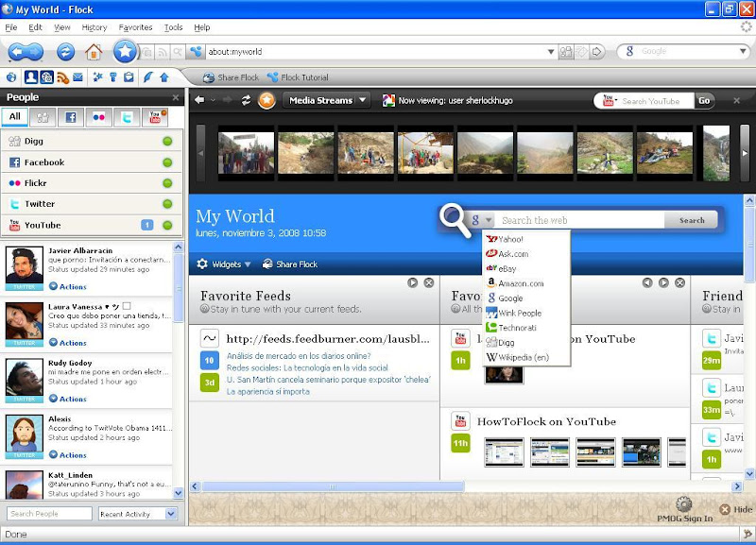
Task: Select the Facebook tab in People
Action: click(71, 117)
